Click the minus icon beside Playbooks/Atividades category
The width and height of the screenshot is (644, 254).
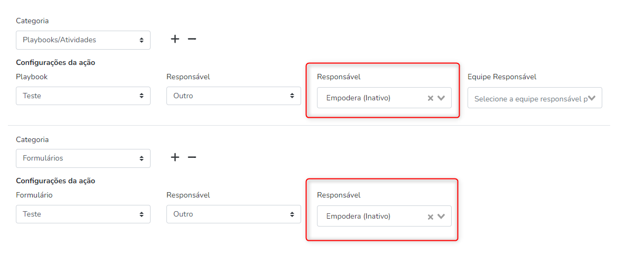coord(192,39)
